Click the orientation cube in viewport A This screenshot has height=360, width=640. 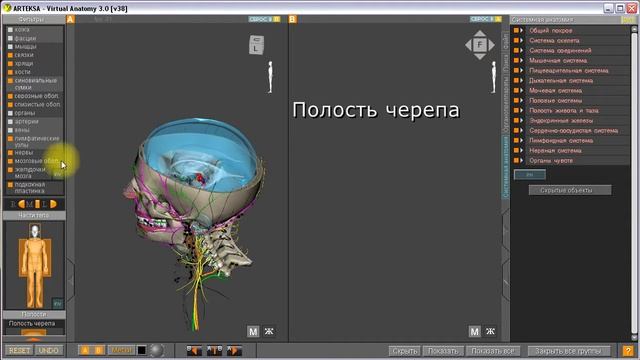pos(256,44)
